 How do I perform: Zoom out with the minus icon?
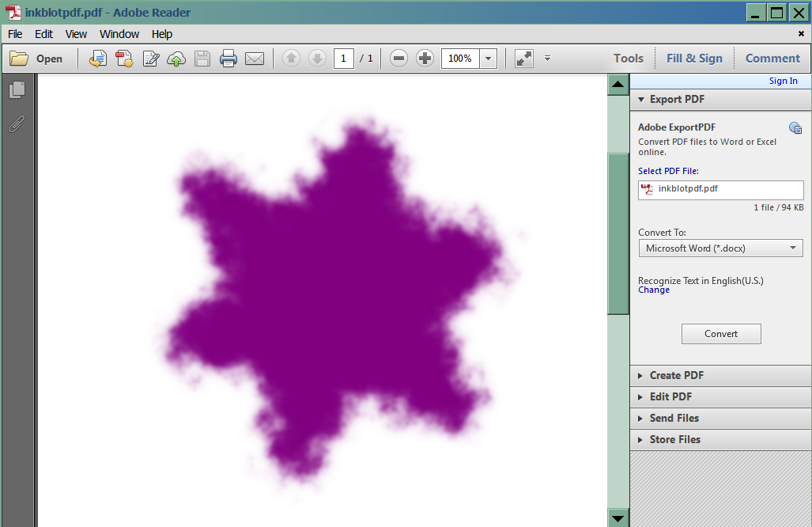tap(398, 59)
